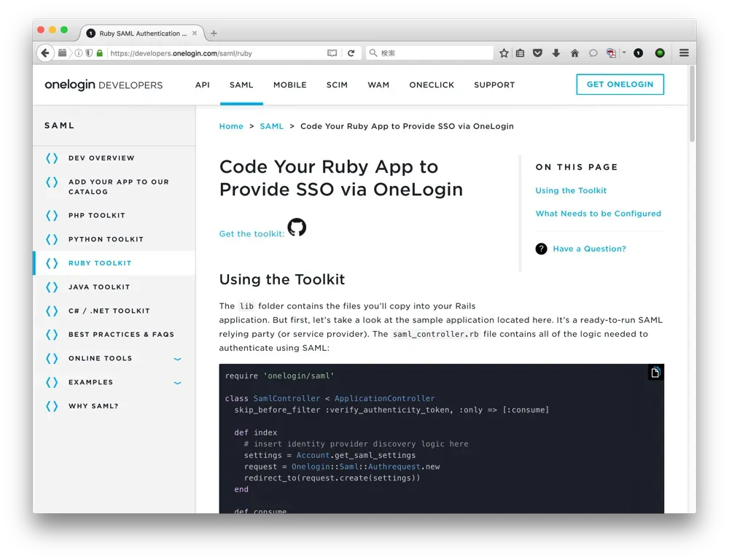Switch to the SUPPORT section
This screenshot has width=729, height=560.
(494, 85)
